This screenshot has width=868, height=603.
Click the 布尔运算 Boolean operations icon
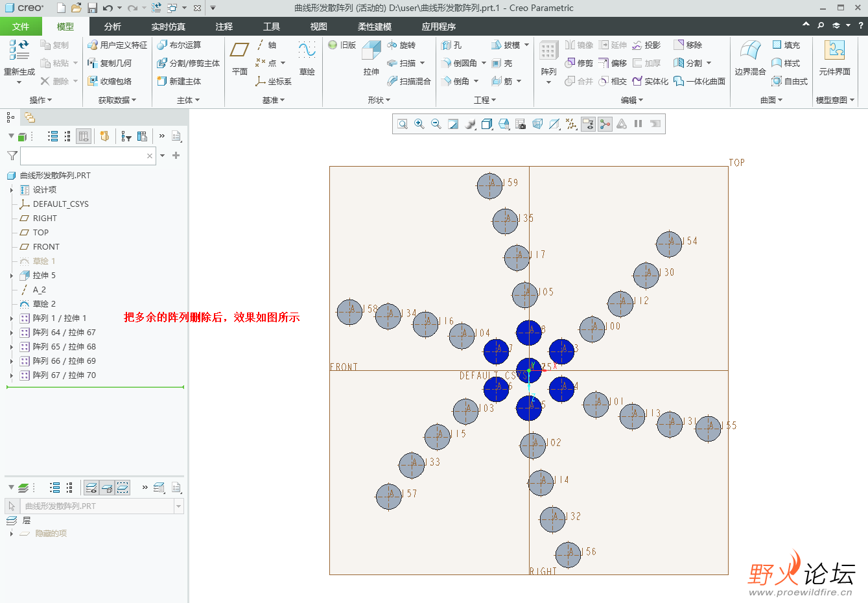tap(179, 45)
